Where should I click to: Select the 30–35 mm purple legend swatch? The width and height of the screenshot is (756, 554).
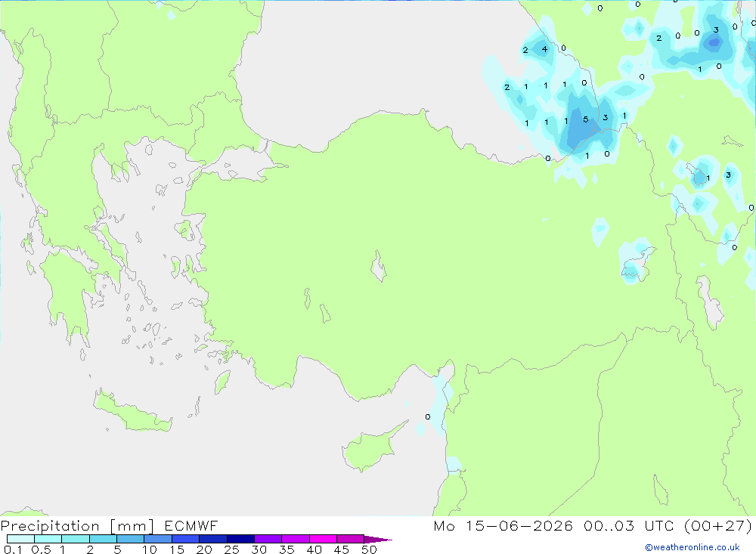[x=268, y=539]
